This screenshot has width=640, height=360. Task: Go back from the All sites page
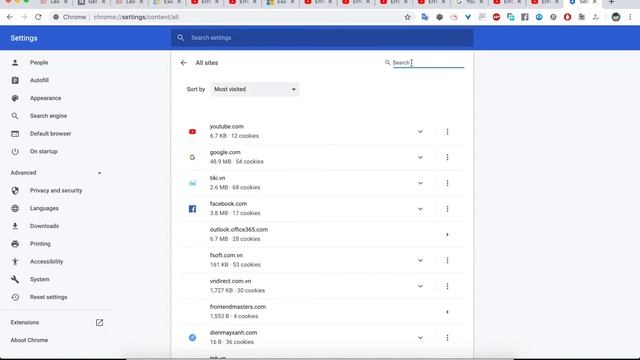coord(184,63)
